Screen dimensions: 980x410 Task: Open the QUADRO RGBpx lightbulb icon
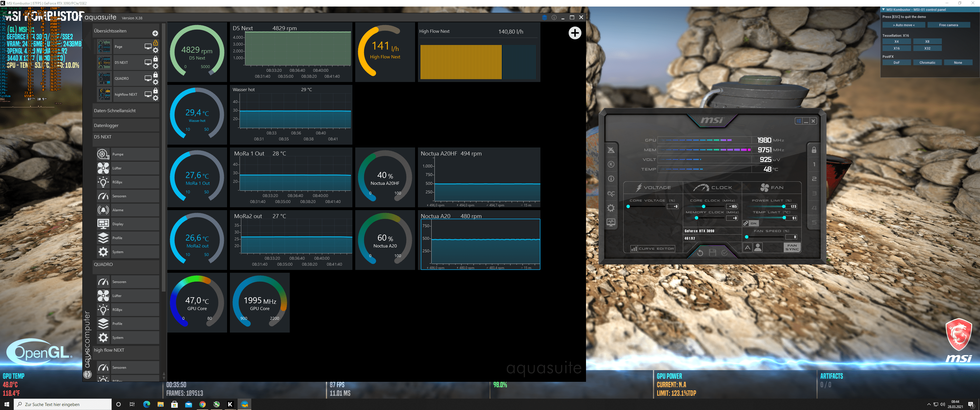tap(103, 309)
